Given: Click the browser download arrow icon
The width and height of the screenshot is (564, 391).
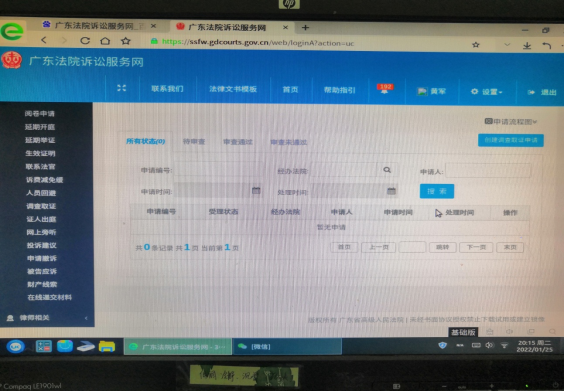Looking at the screenshot, I should pyautogui.click(x=527, y=46).
